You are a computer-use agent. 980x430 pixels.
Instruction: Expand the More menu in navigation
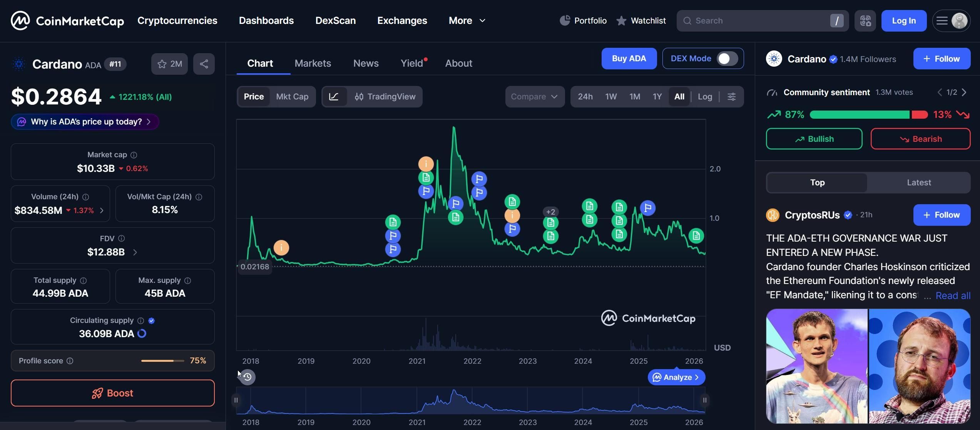467,21
